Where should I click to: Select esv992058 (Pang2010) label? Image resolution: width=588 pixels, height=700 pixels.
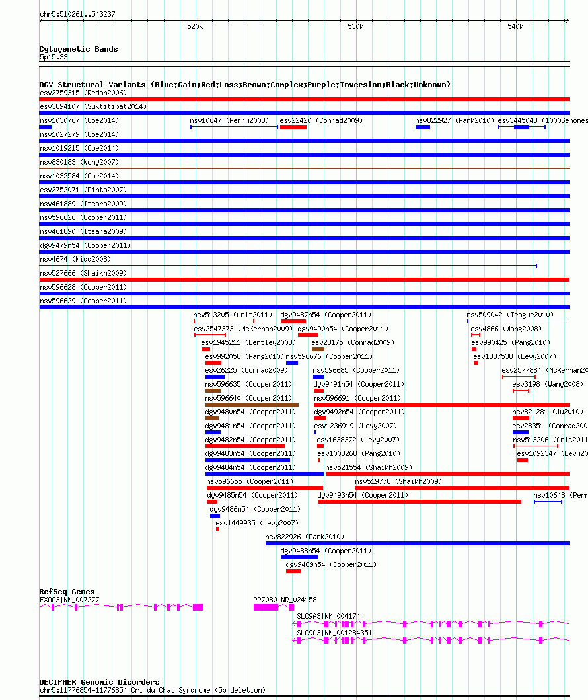pyautogui.click(x=244, y=356)
